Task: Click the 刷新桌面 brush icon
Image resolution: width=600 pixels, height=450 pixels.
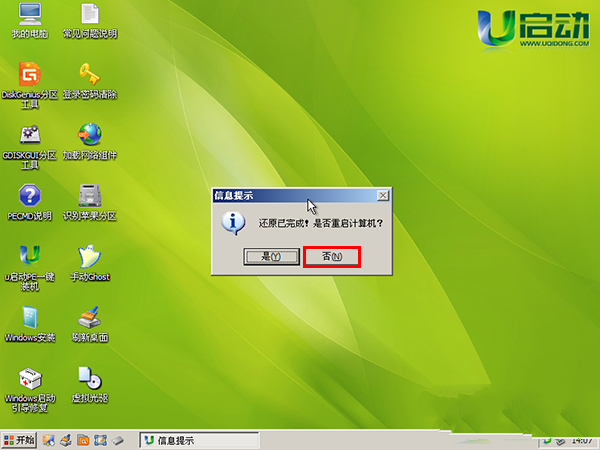Action: [90, 317]
